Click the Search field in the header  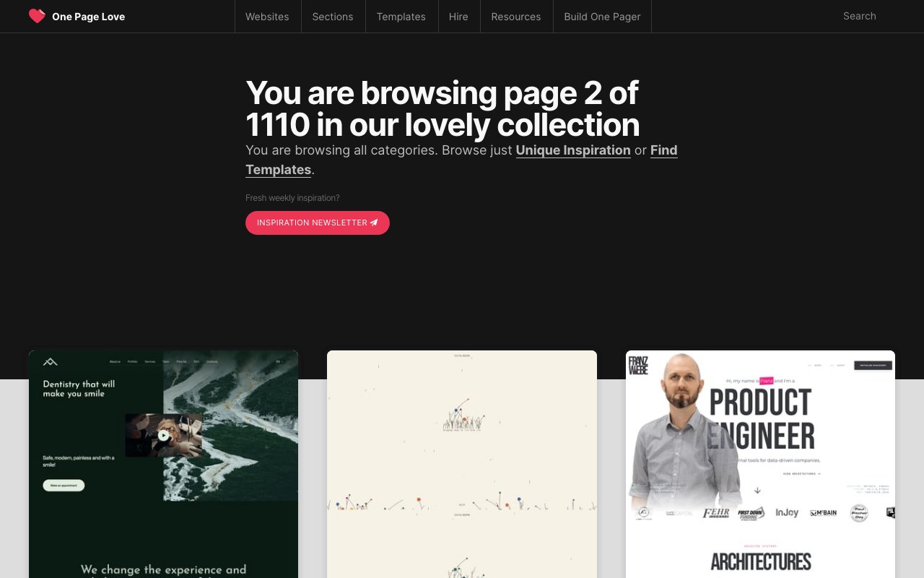point(860,16)
